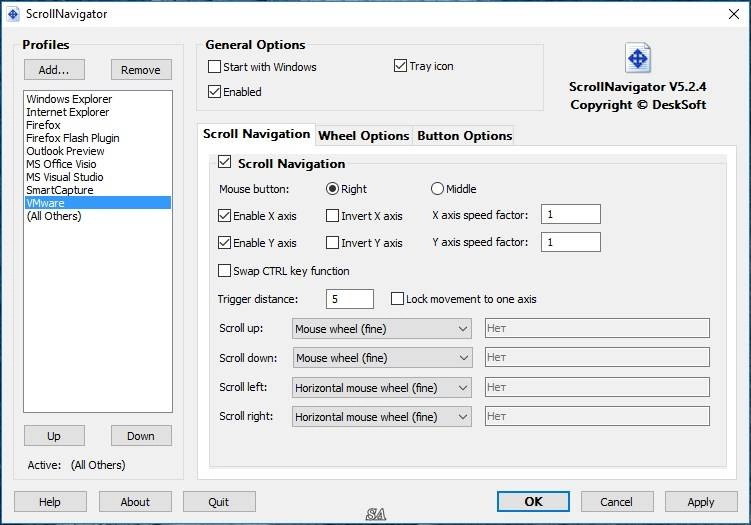Click the About button
751x525 pixels.
pyautogui.click(x=135, y=502)
